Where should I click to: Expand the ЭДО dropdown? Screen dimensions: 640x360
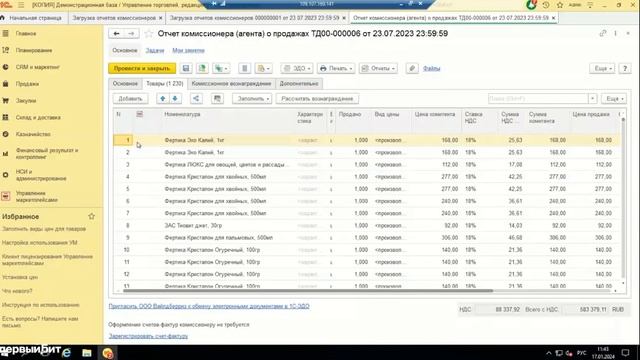[x=297, y=68]
